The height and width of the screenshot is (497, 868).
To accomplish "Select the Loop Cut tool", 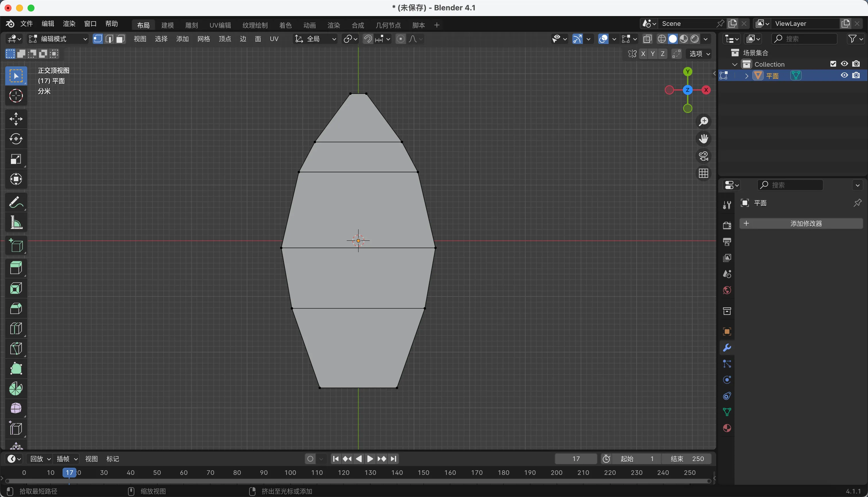I will click(16, 328).
